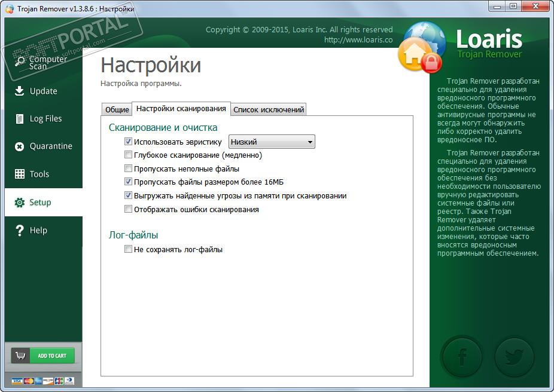Viewport: 554px width, 392px height.
Task: Open the Twitter bird icon
Action: [x=514, y=357]
